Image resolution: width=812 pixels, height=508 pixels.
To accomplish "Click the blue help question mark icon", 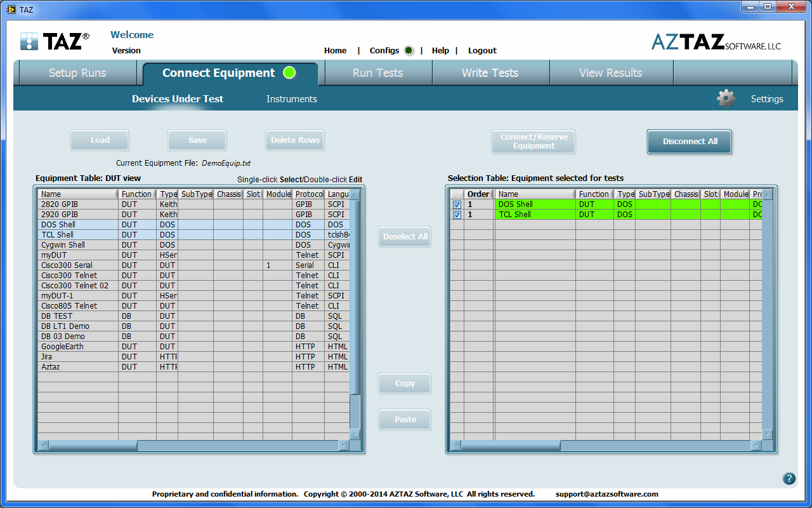I will tap(789, 479).
